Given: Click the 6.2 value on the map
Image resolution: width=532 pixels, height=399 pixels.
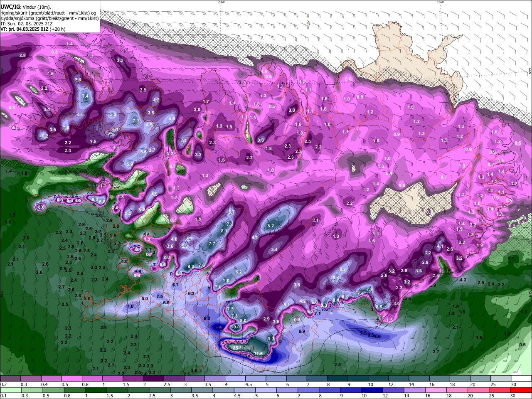Looking at the screenshot, I should pyautogui.click(x=239, y=272).
